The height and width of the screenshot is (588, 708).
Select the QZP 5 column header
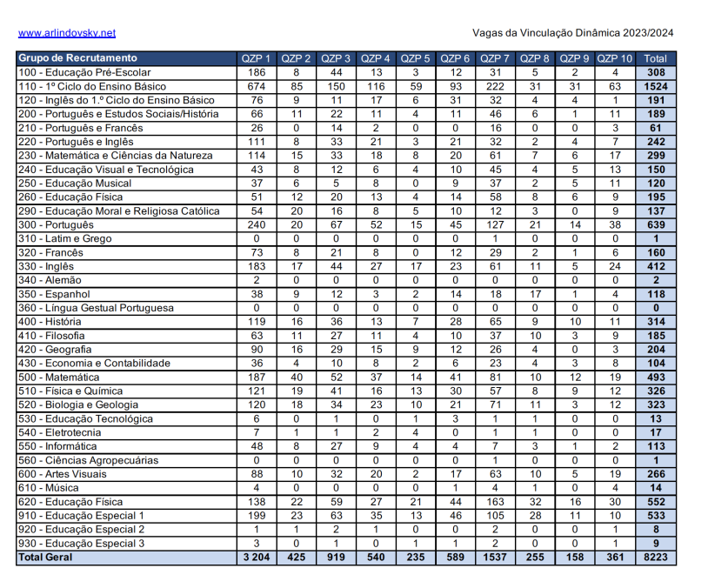[416, 59]
